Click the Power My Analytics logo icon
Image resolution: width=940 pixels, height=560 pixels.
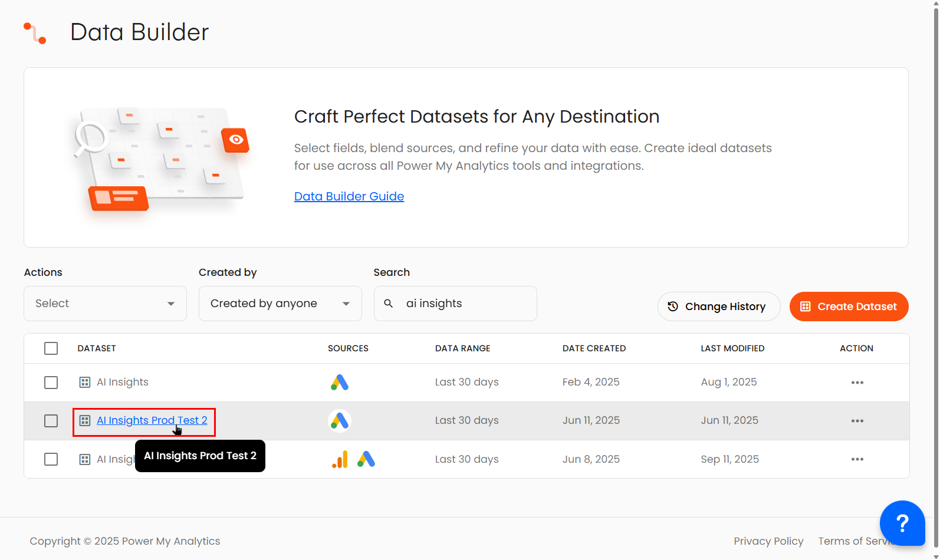pos(35,33)
